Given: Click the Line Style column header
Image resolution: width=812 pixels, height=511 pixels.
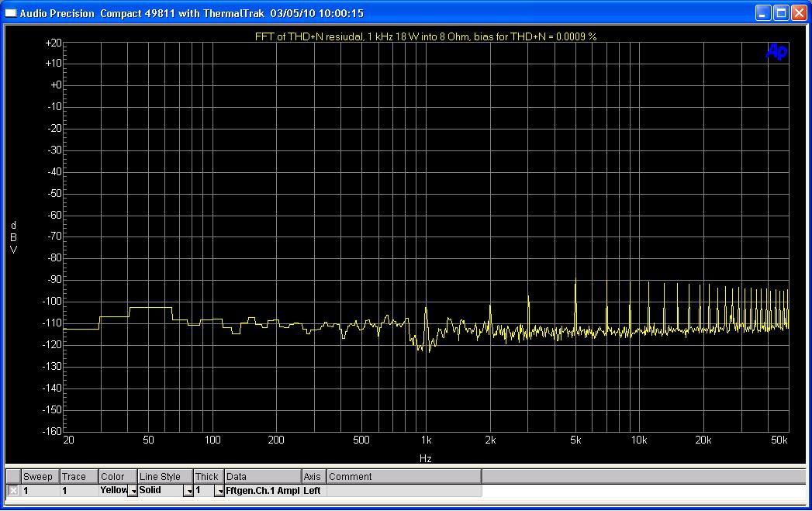Looking at the screenshot, I should click(x=165, y=476).
